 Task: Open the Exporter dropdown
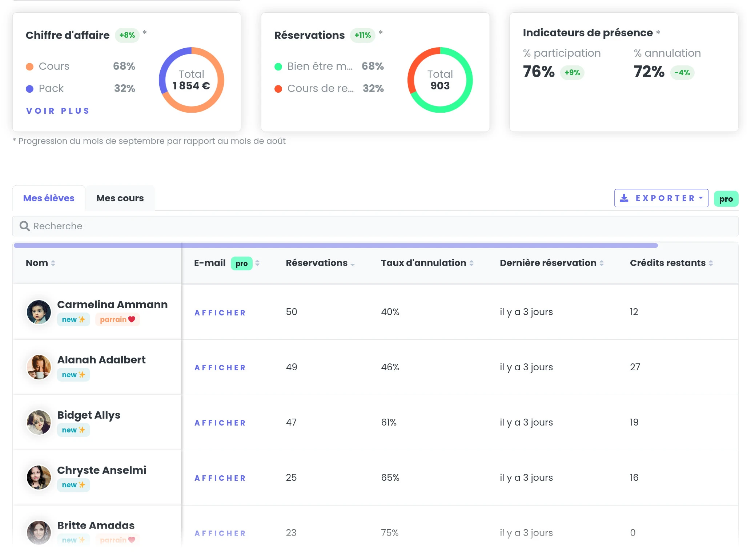(661, 198)
